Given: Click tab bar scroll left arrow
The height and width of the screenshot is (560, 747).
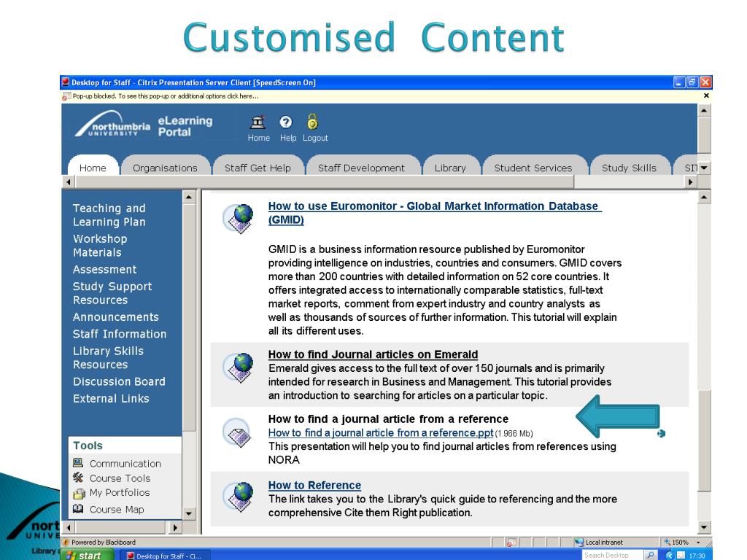Looking at the screenshot, I should click(x=69, y=182).
